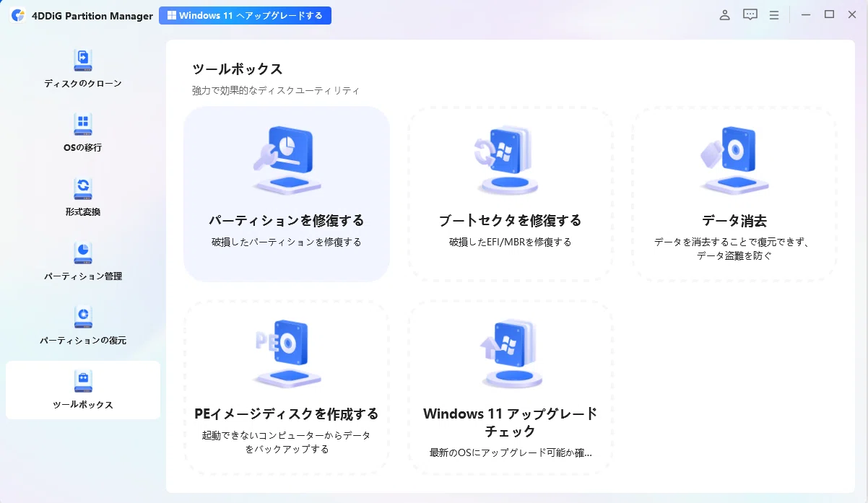Click the データ消去 title text

click(x=734, y=221)
